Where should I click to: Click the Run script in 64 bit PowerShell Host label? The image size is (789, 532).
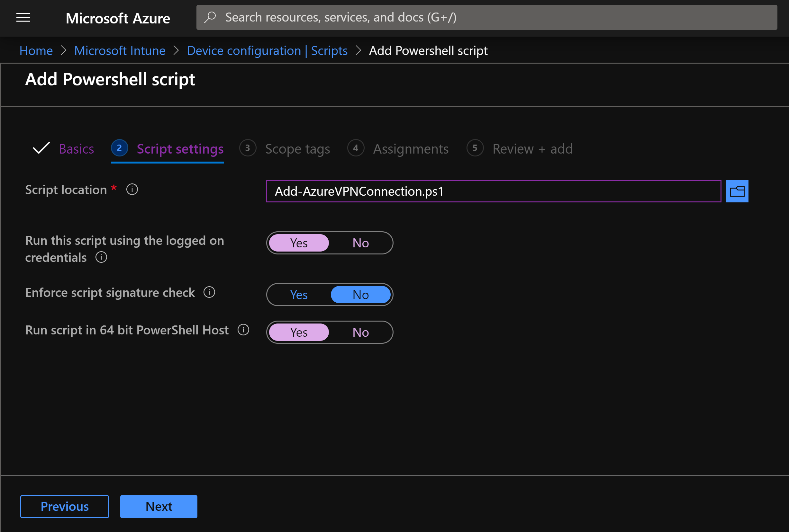[127, 330]
